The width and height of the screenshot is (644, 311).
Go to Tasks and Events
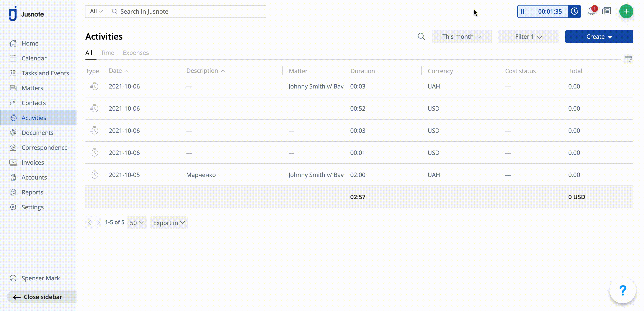click(x=45, y=73)
